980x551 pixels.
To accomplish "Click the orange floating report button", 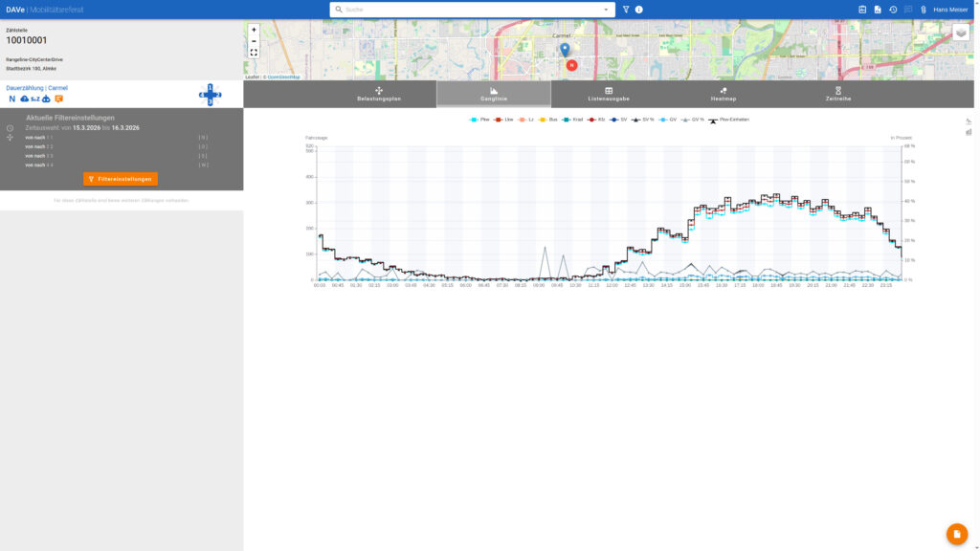I will point(957,534).
